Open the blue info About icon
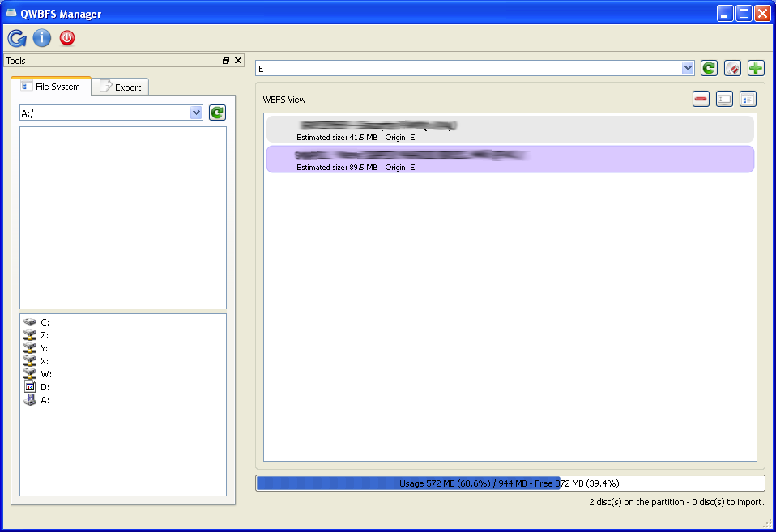The image size is (776, 532). pyautogui.click(x=42, y=38)
